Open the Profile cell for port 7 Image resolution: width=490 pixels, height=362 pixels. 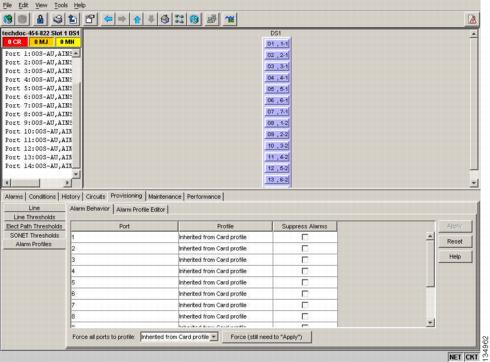click(225, 305)
